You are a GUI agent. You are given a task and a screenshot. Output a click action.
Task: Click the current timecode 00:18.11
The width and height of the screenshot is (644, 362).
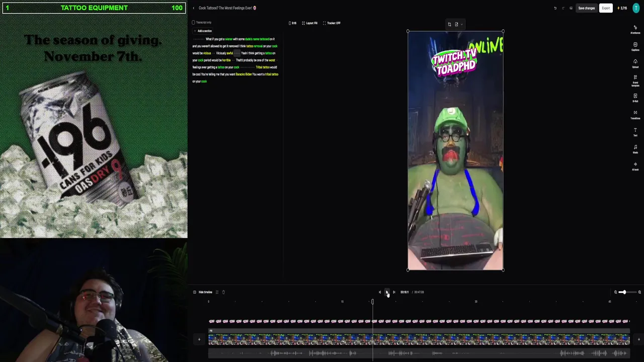coord(405,292)
